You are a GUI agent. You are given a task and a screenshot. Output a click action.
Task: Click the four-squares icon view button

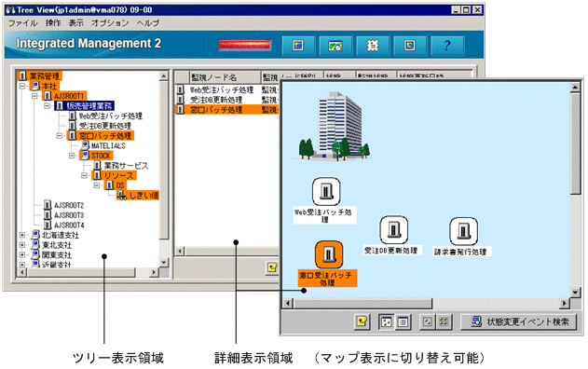[444, 321]
